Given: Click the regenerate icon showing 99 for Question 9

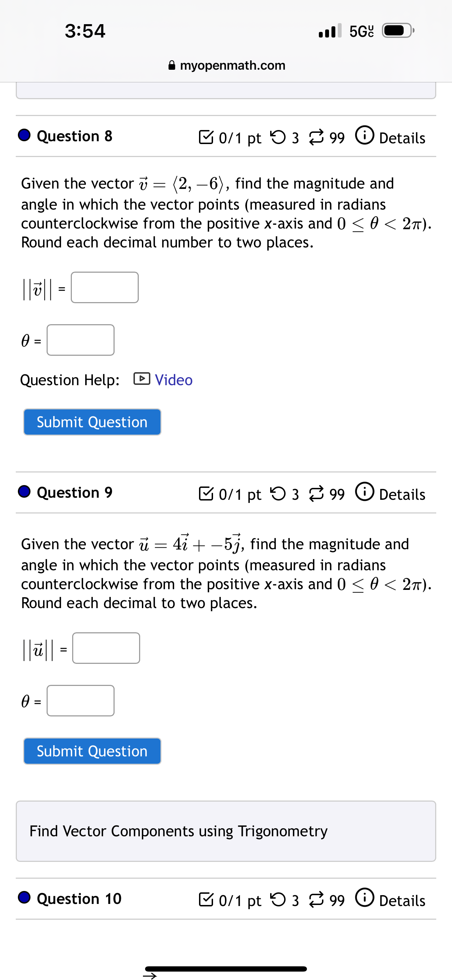Looking at the screenshot, I should click(x=318, y=494).
